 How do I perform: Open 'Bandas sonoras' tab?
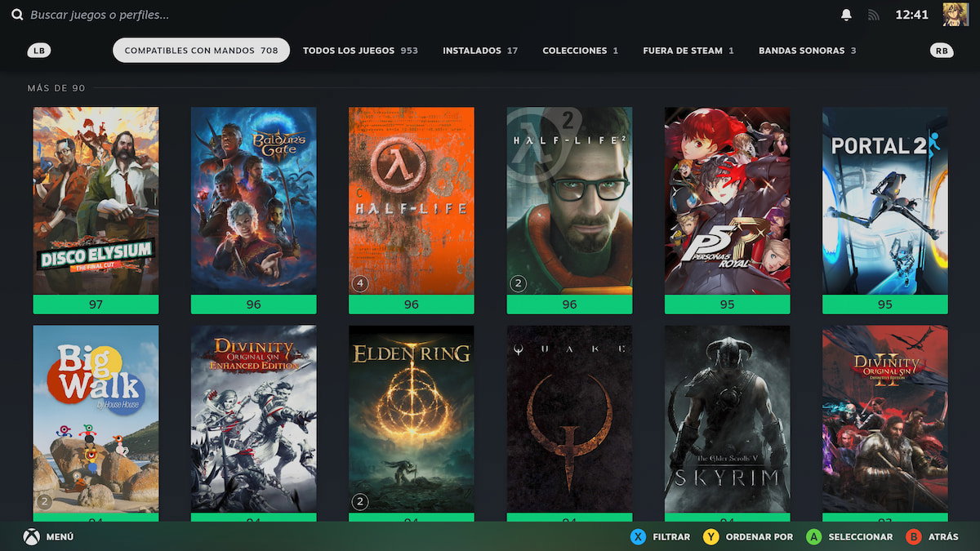tap(807, 51)
